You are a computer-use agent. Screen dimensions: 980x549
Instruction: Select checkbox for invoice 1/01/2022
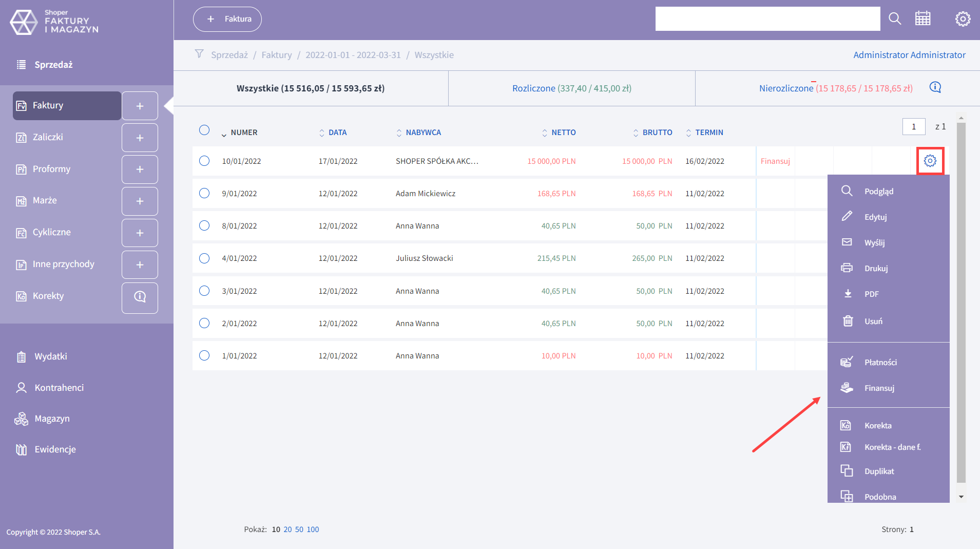pos(204,355)
